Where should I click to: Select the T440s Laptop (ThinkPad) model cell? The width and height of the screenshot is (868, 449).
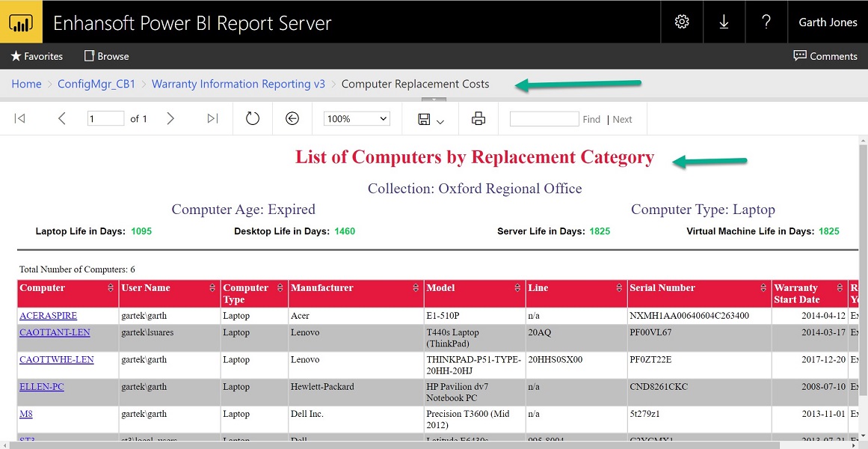pos(475,337)
